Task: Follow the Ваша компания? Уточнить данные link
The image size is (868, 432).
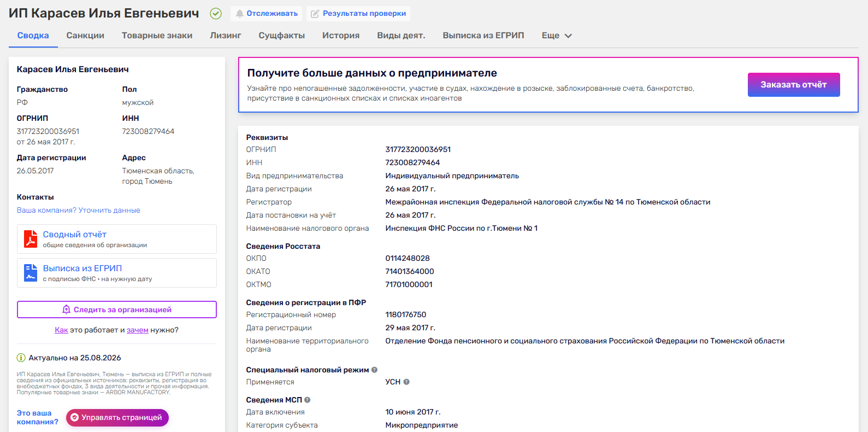Action: [78, 210]
